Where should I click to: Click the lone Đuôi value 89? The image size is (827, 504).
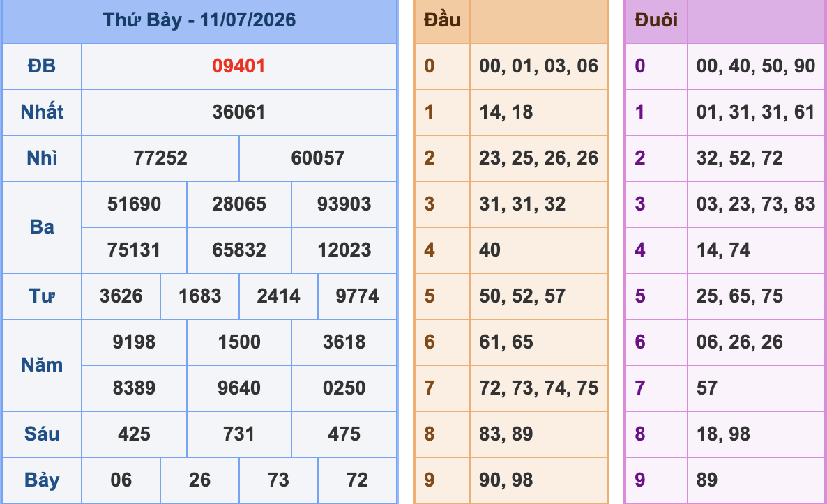(x=707, y=480)
